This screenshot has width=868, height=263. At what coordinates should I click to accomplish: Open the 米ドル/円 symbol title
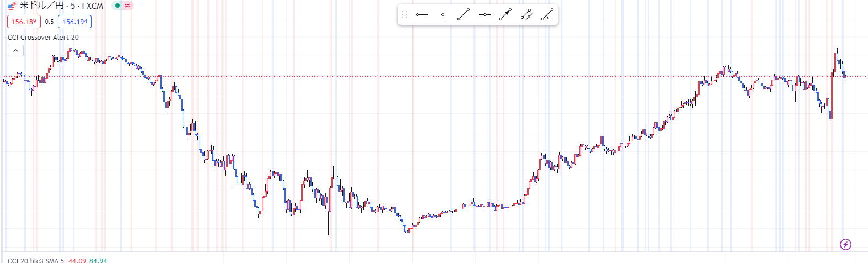point(61,6)
